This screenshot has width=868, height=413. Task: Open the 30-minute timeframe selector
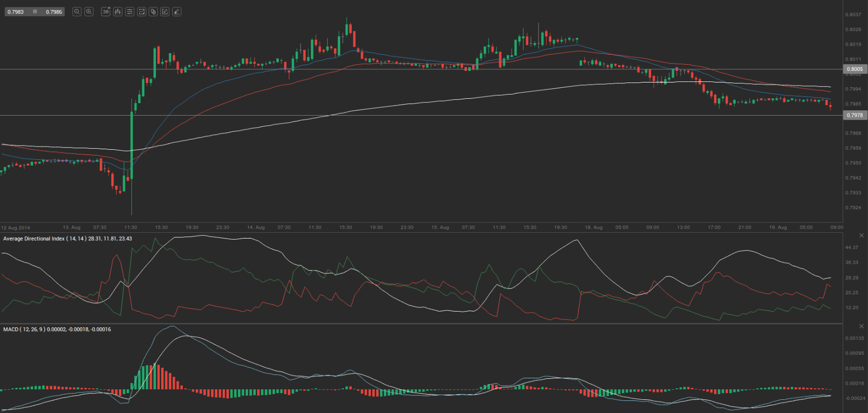pyautogui.click(x=106, y=12)
